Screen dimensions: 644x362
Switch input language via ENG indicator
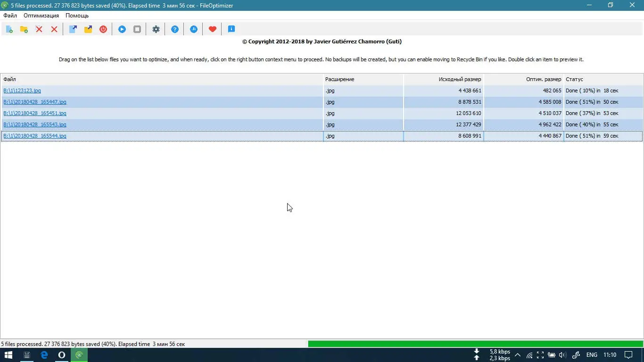pyautogui.click(x=592, y=355)
